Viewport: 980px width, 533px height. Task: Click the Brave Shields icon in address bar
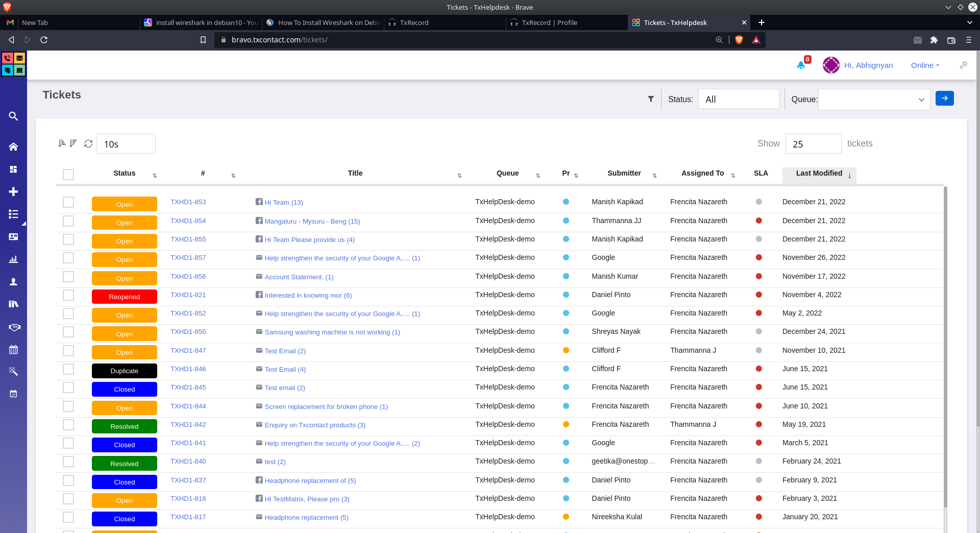739,40
